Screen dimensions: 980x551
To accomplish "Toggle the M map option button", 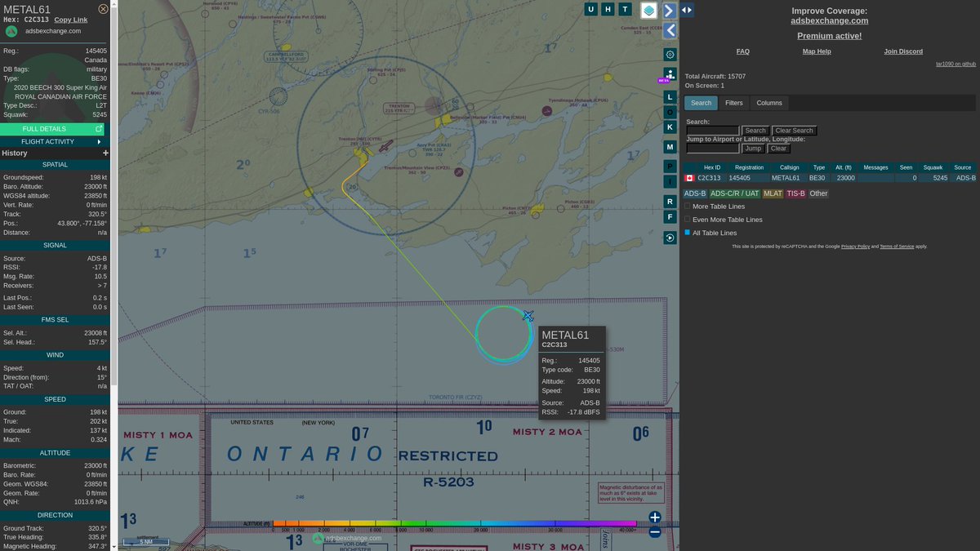I will tap(670, 147).
